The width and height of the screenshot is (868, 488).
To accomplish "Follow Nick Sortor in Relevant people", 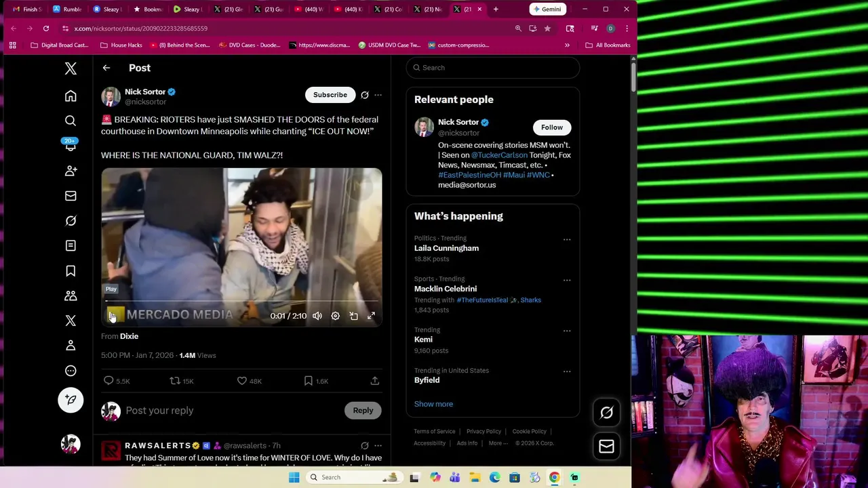I will tap(552, 127).
